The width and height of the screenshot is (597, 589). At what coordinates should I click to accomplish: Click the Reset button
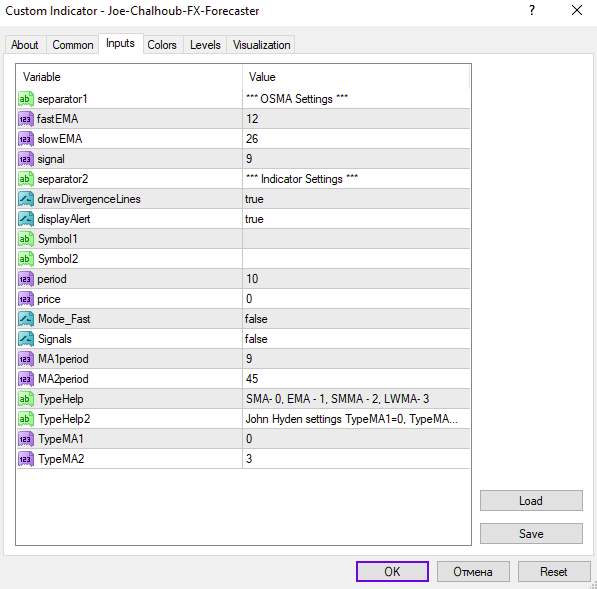[x=554, y=571]
